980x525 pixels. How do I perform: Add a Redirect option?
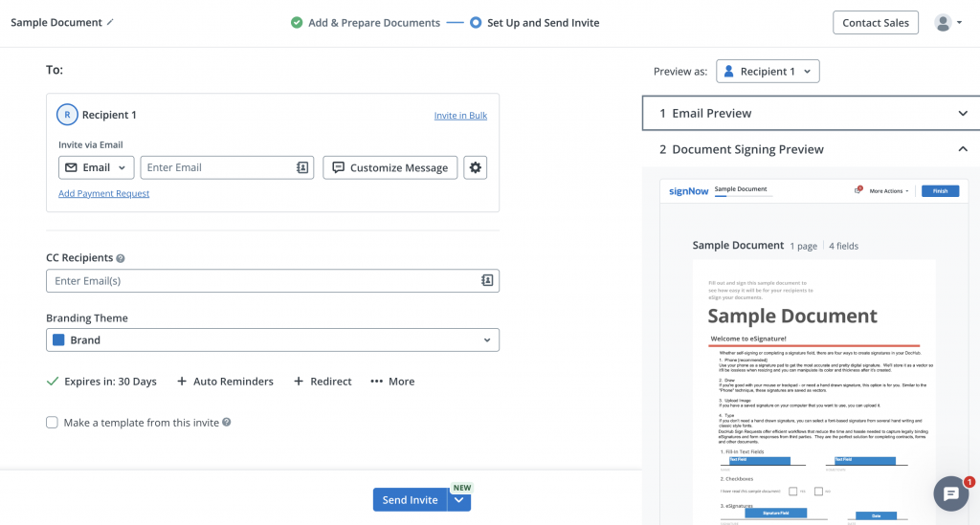pyautogui.click(x=323, y=382)
